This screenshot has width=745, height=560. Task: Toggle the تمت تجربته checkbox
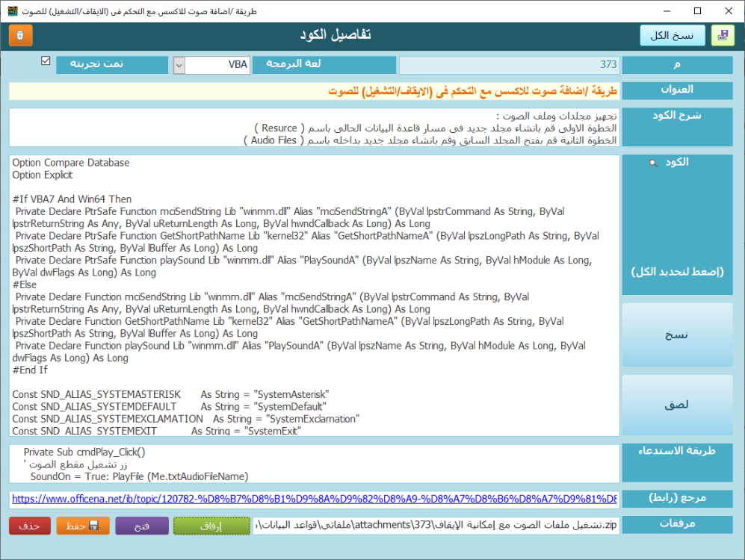(46, 60)
